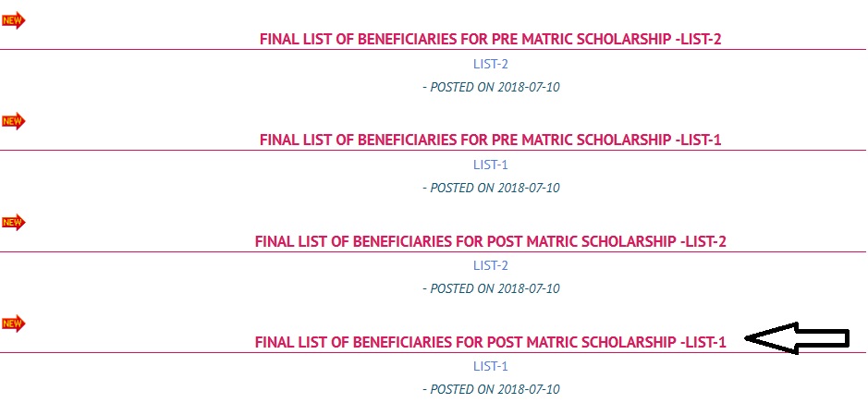Click the divider line below Post Matric List-2 heading
Image resolution: width=868 pixels, height=403 pixels.
(433, 251)
